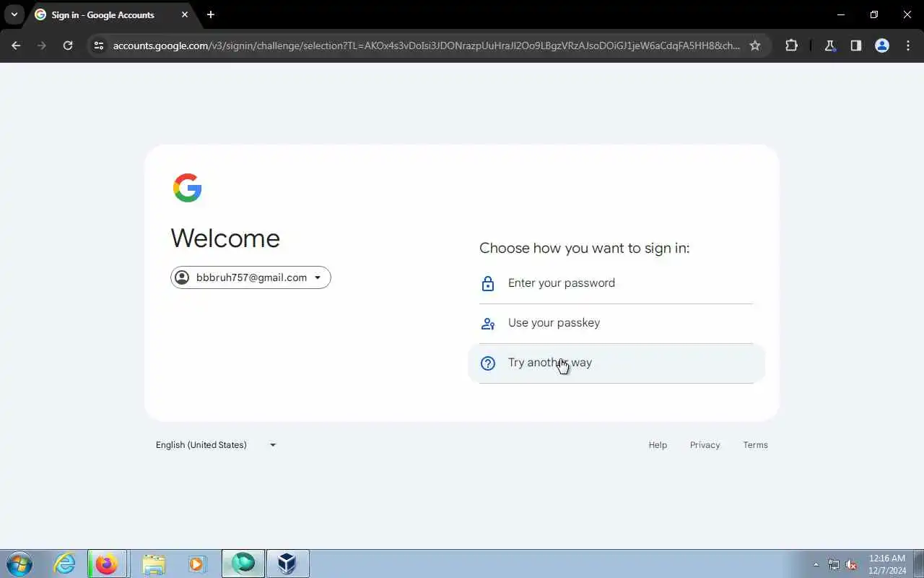Image resolution: width=924 pixels, height=578 pixels.
Task: Open Firefox from the taskbar
Action: [107, 564]
